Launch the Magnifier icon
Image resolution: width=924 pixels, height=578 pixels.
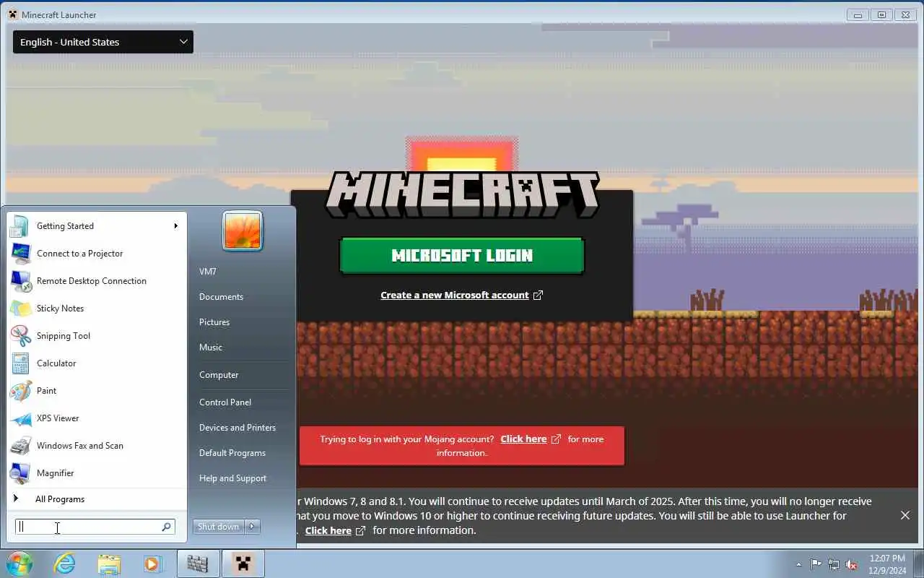point(20,473)
